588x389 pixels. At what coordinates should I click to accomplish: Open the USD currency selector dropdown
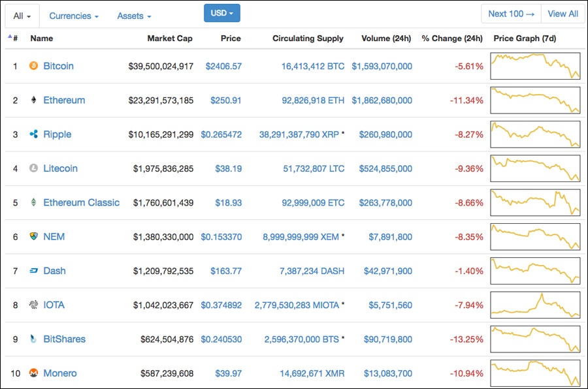coord(221,12)
